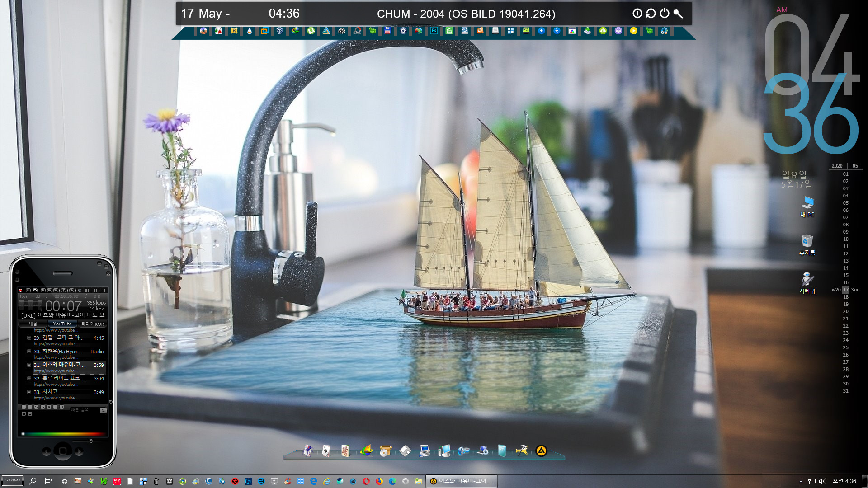Click the settings gear icon in taskbar
Viewport: 868px width, 488px height.
tap(64, 481)
